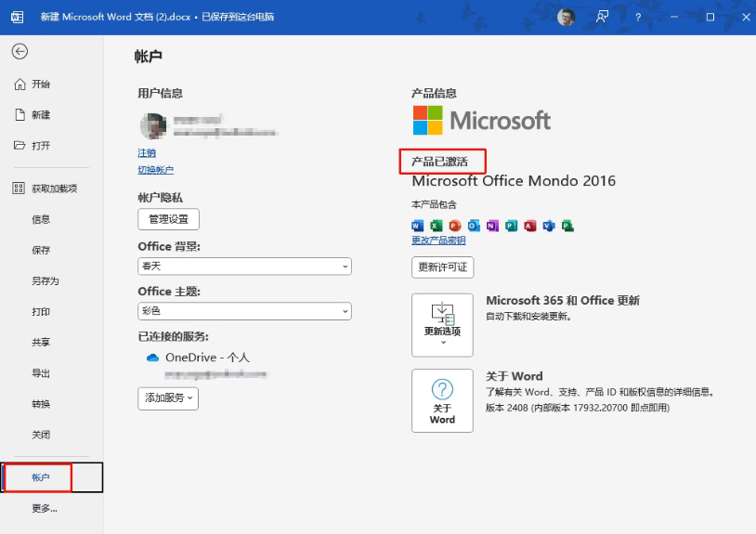Click the 切换帐户 link
This screenshot has width=756, height=534.
click(155, 170)
